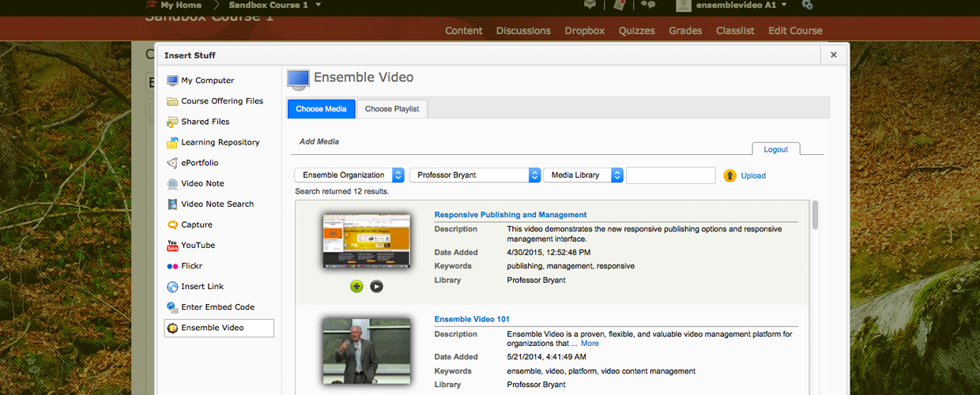Select the ePortfolio sidebar icon
980x395 pixels.
(172, 163)
